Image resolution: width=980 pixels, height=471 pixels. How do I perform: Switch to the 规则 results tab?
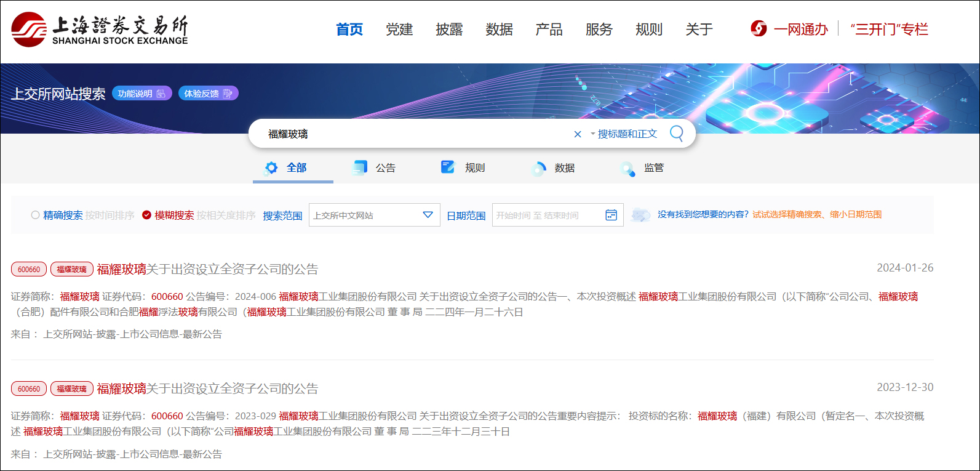[475, 167]
